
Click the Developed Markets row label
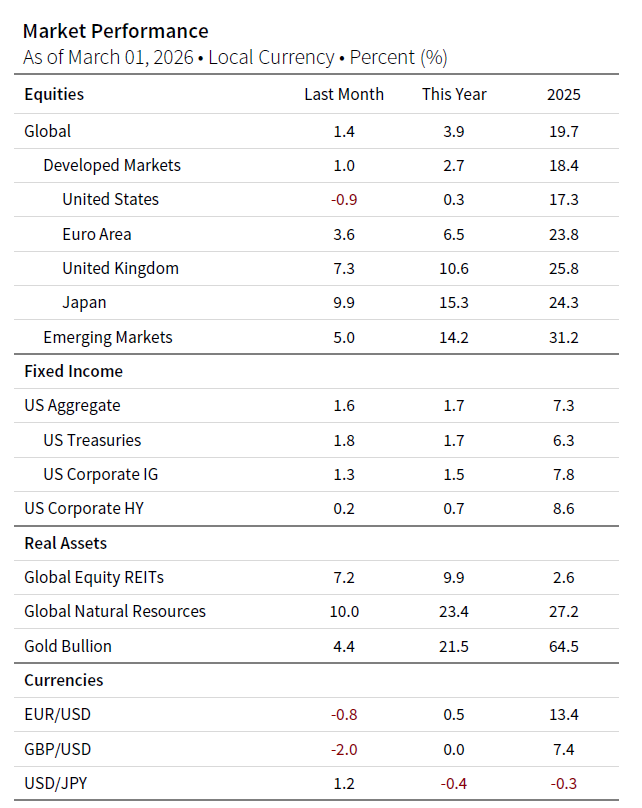click(112, 165)
